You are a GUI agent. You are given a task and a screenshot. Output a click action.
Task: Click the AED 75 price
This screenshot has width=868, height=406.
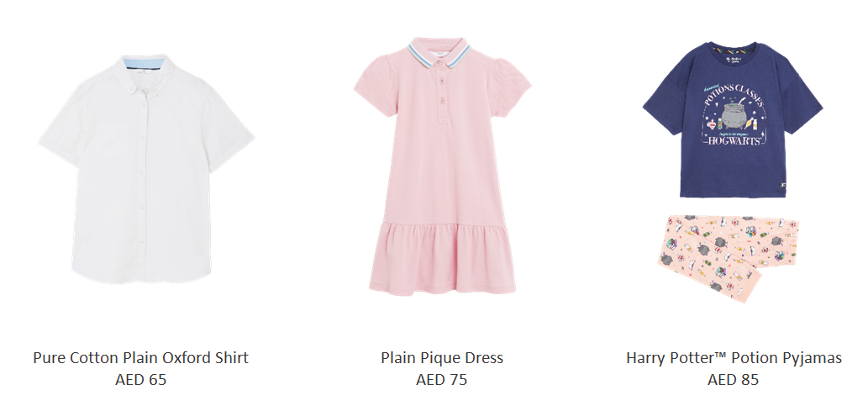click(442, 379)
